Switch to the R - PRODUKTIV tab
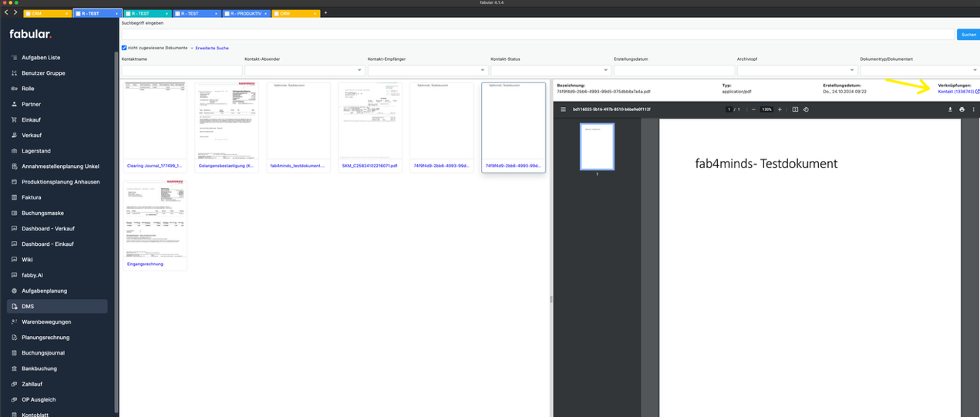The image size is (980, 417). (x=245, y=14)
